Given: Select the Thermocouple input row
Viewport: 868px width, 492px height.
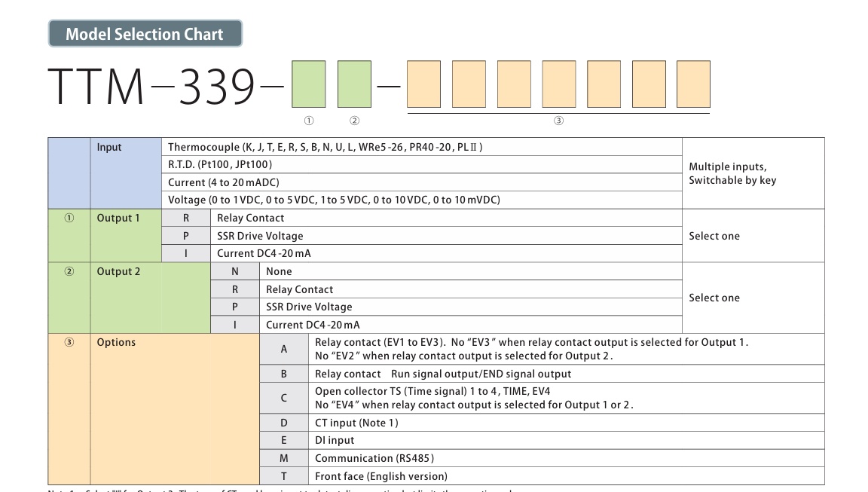Looking at the screenshot, I should pos(325,147).
